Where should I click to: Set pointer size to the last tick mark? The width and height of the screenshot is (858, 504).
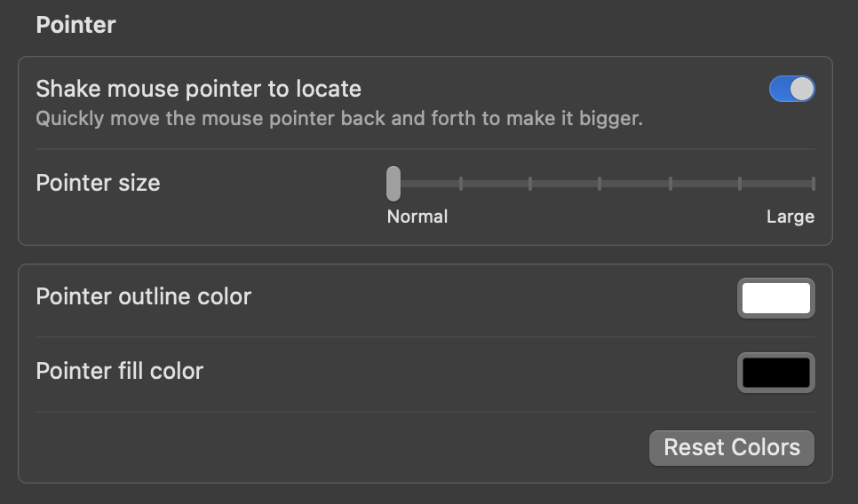[x=813, y=184]
